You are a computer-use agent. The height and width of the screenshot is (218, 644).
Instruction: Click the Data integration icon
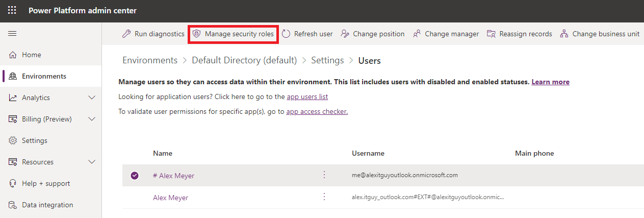pos(13,205)
